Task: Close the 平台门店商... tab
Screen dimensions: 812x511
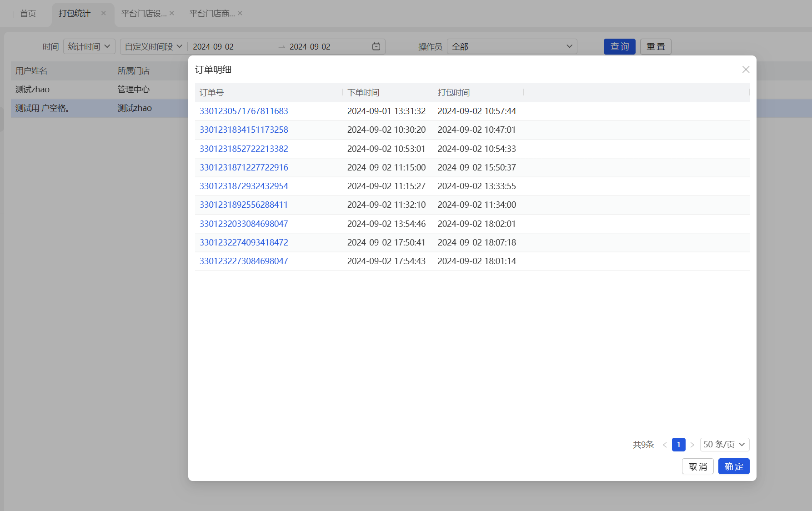Action: click(x=240, y=13)
